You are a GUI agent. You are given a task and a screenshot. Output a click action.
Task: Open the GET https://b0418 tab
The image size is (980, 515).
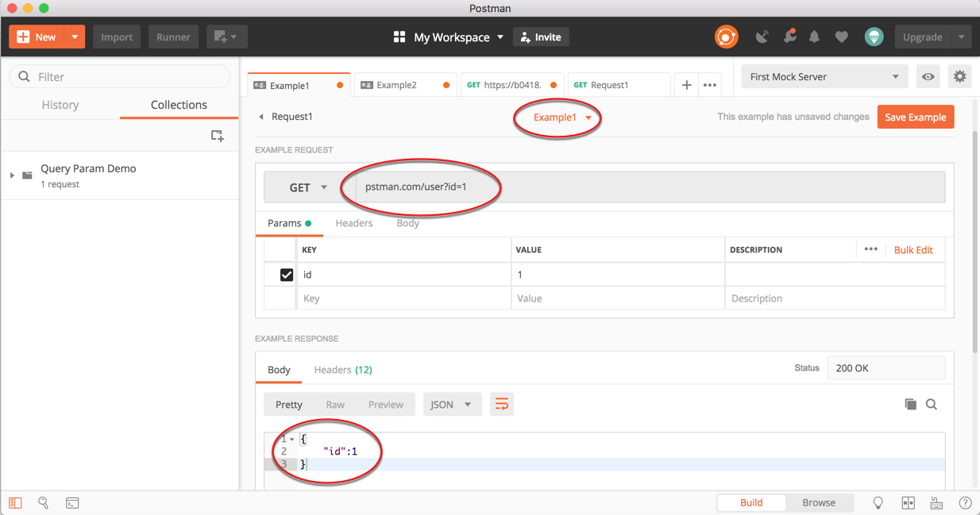[x=512, y=85]
